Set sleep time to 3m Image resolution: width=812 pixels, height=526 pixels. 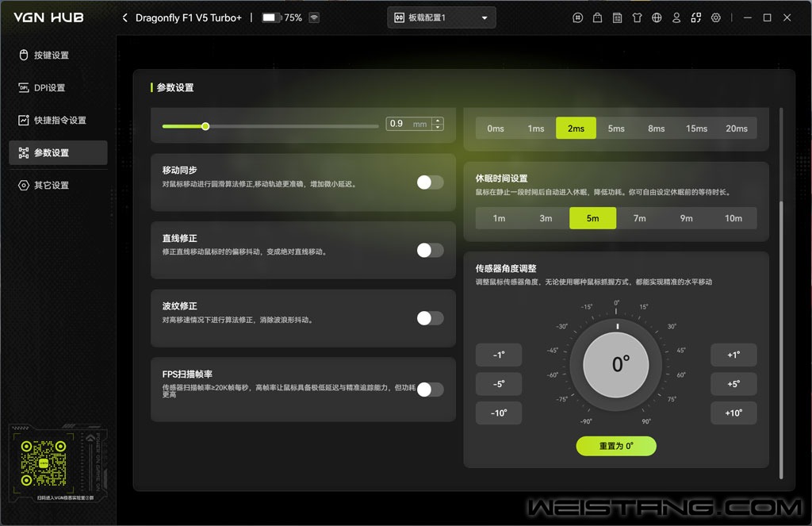pyautogui.click(x=546, y=218)
